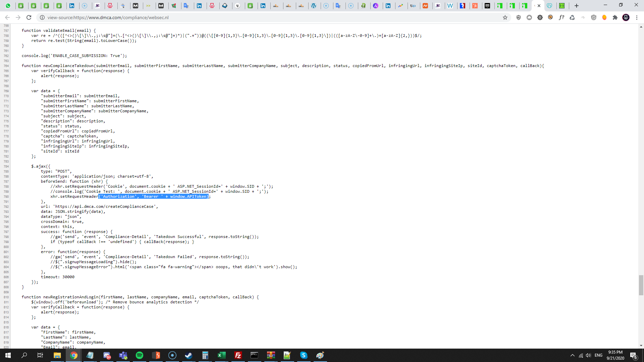Open Calculator from the taskbar
644x362 pixels.
pos(205,355)
